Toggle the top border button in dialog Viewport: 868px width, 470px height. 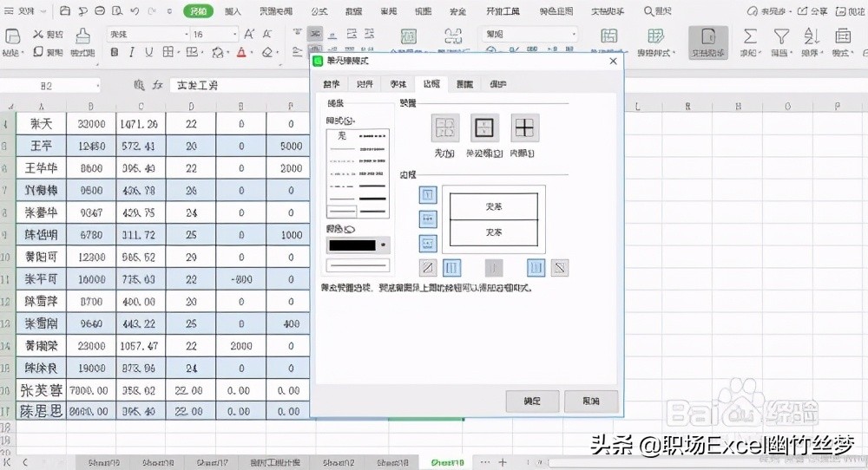[429, 194]
